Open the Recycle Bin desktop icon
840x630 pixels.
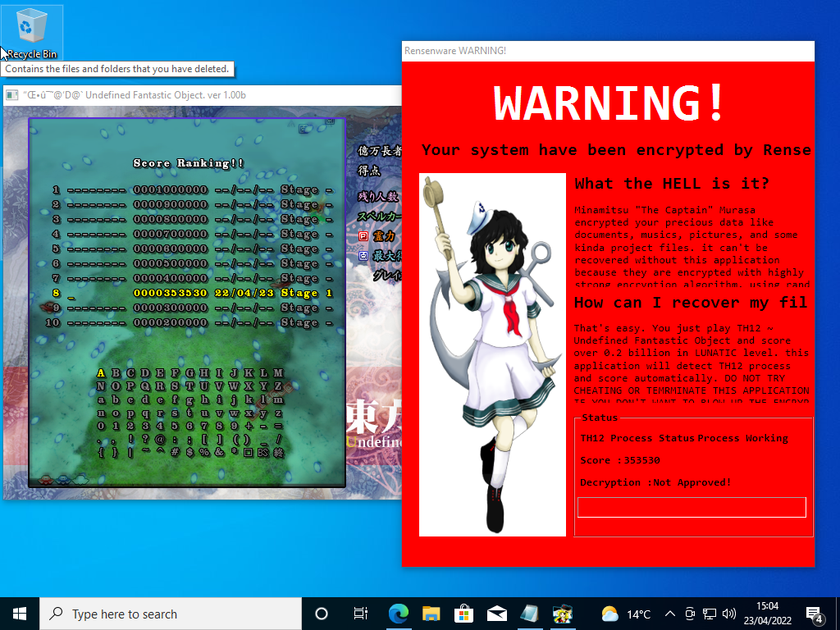(x=32, y=26)
